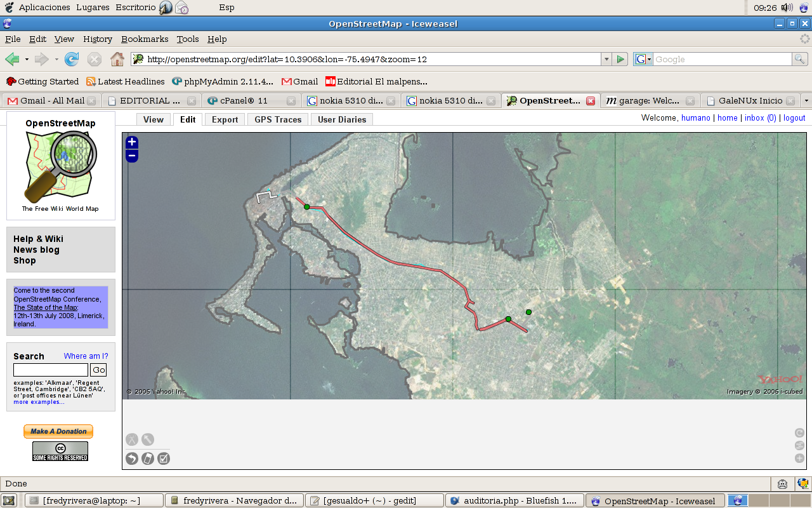Viewport: 812px width, 508px height.
Task: Open the Tools menu
Action: (188, 39)
